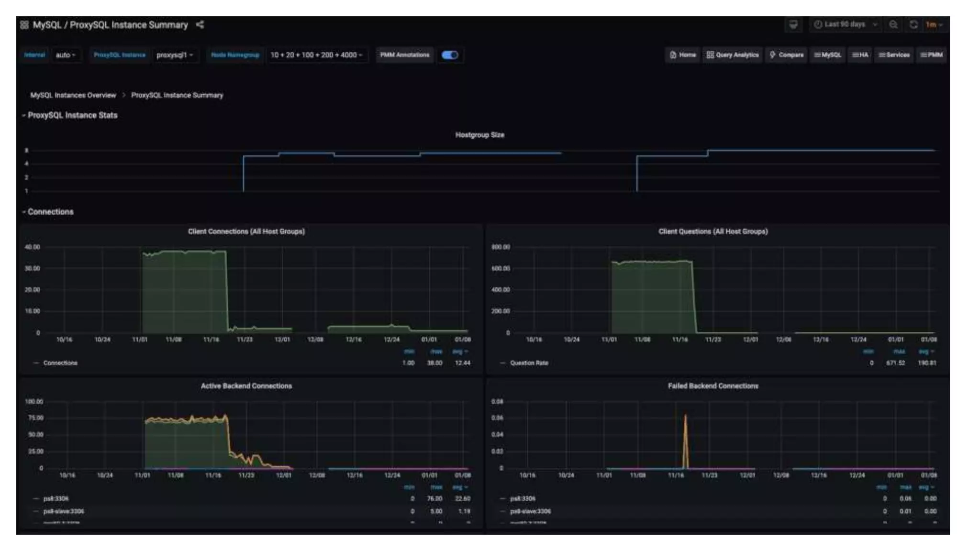Open the Client Connections panel title menu
The width and height of the screenshot is (980, 551).
coord(246,231)
